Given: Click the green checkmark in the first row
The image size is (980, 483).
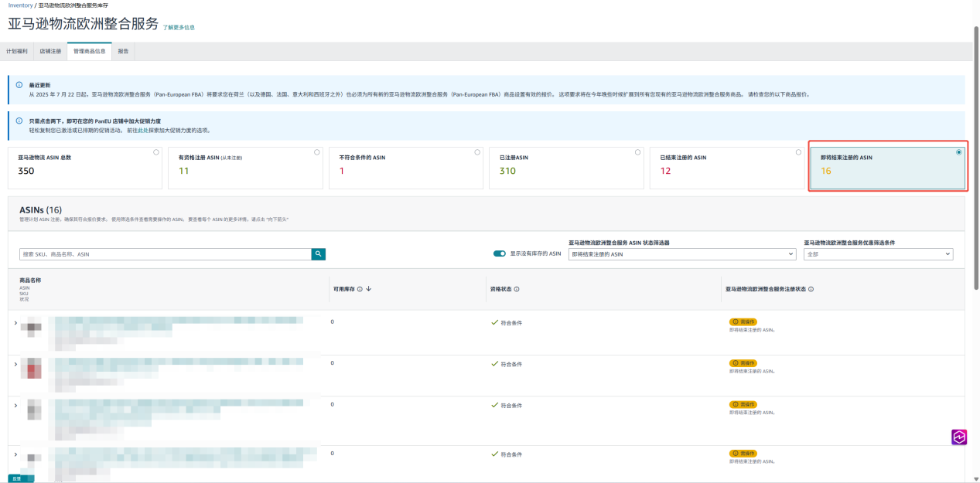Looking at the screenshot, I should coord(495,322).
